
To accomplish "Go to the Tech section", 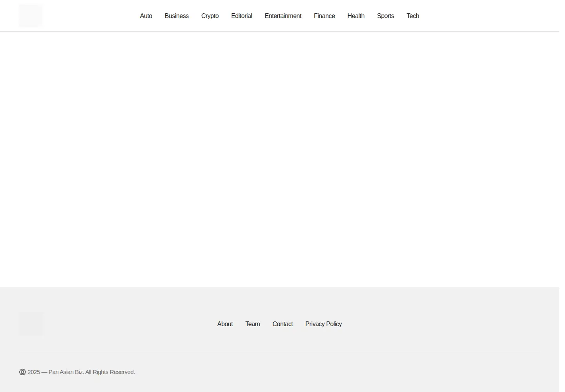I will pos(413,16).
